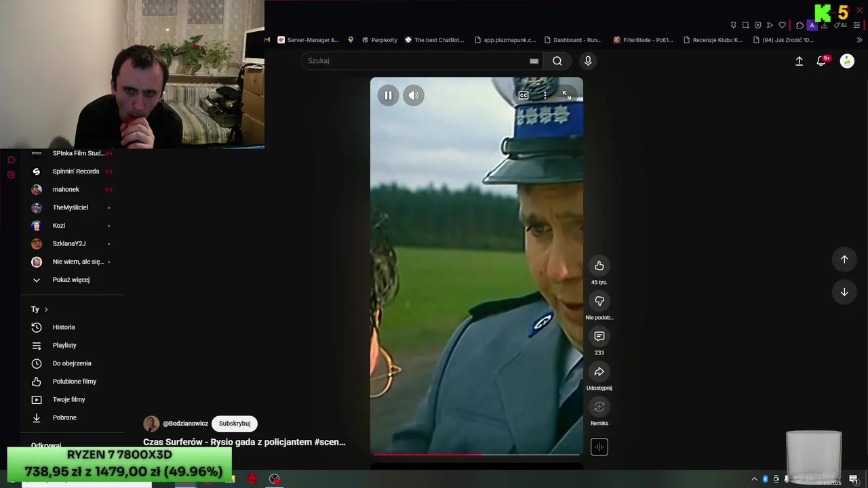Subscribe to @Bodzianowicz with Subskrybuj
868x488 pixels.
point(235,424)
